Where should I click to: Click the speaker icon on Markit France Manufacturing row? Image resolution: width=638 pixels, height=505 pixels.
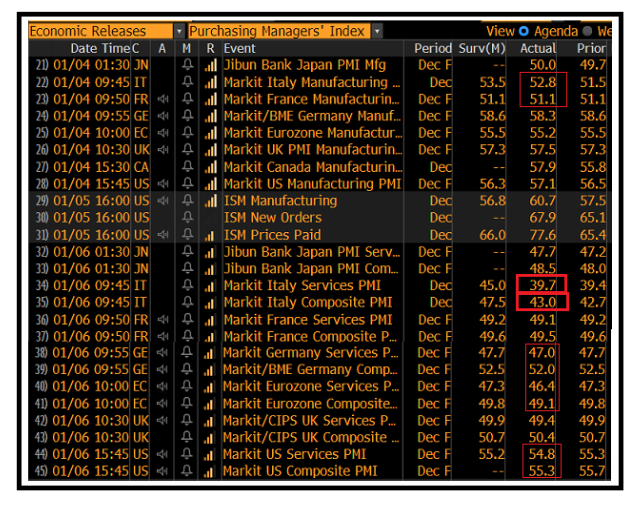(x=163, y=99)
